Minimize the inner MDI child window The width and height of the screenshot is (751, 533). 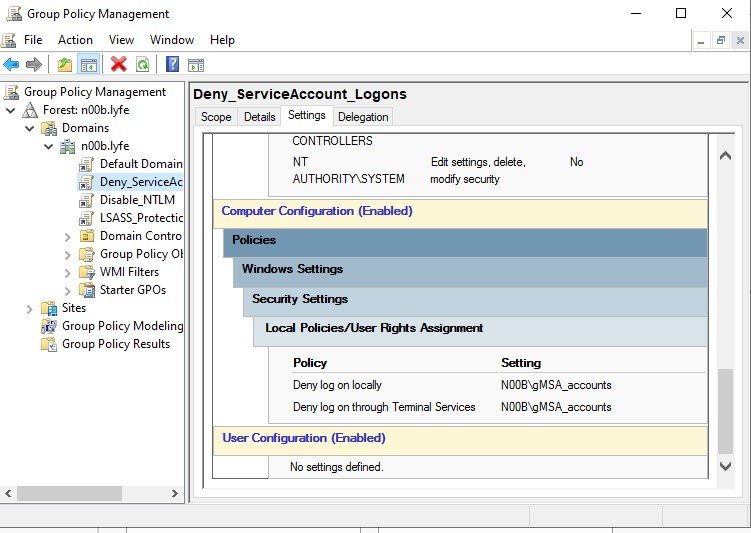(701, 41)
